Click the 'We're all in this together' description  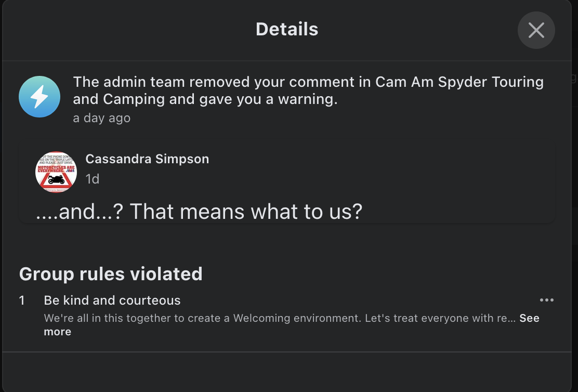point(130,318)
